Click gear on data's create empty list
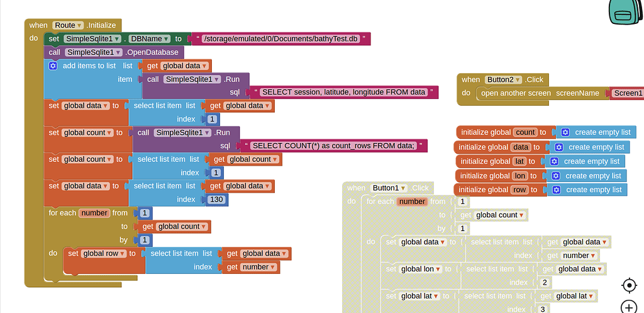 tap(559, 147)
